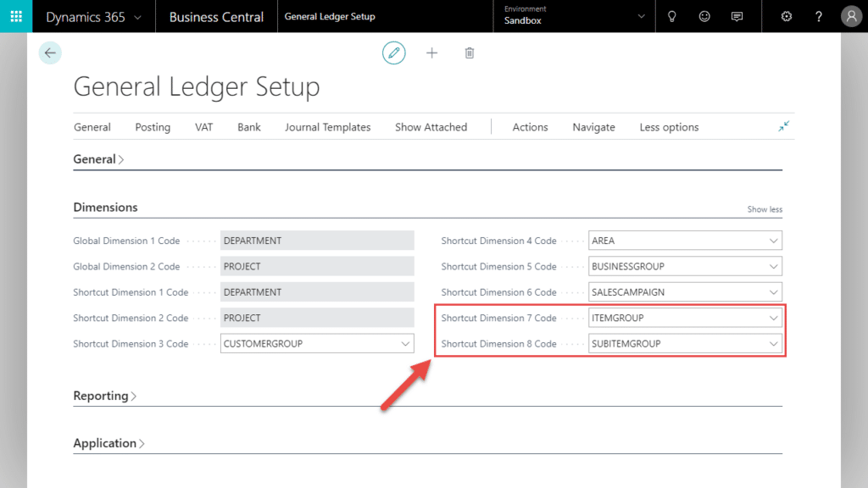Viewport: 868px width, 488px height.
Task: Open help with the question mark icon
Action: [x=819, y=16]
